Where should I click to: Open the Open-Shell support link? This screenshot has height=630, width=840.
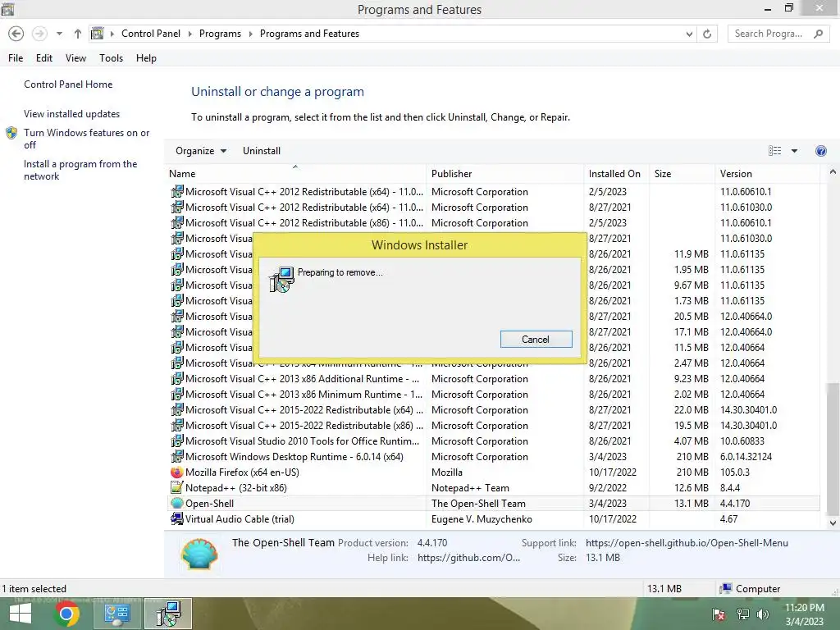(687, 543)
